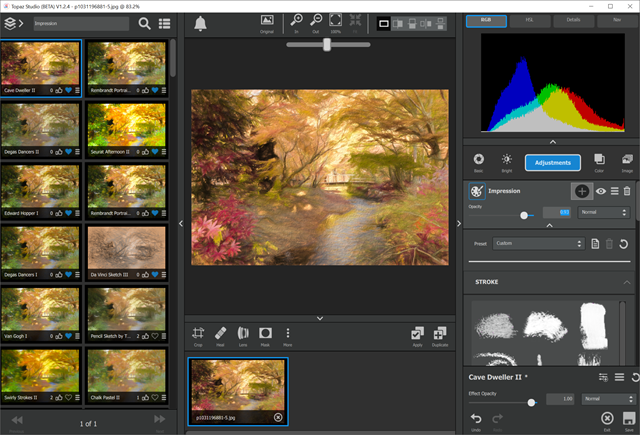This screenshot has height=435, width=640.
Task: Zoom In on the canvas
Action: 296,24
